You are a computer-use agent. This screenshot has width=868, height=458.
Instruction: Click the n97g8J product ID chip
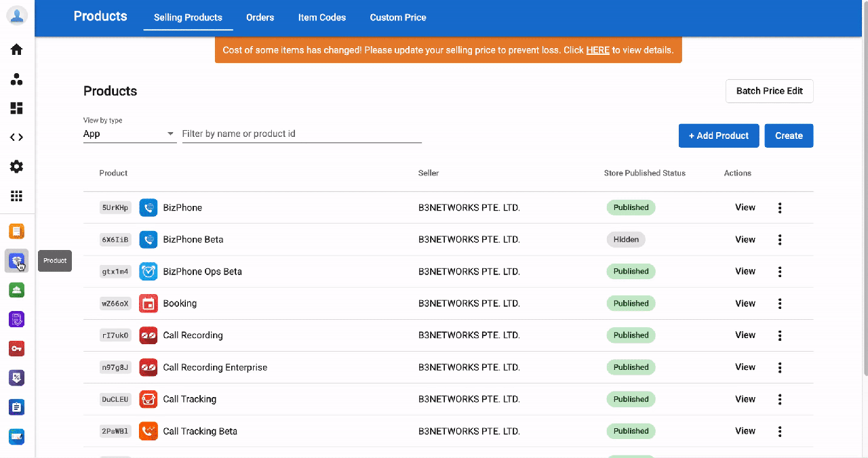[115, 367]
